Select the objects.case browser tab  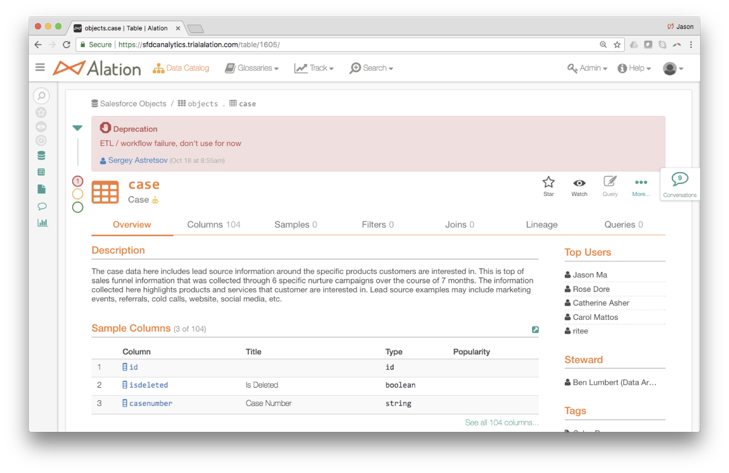[126, 28]
